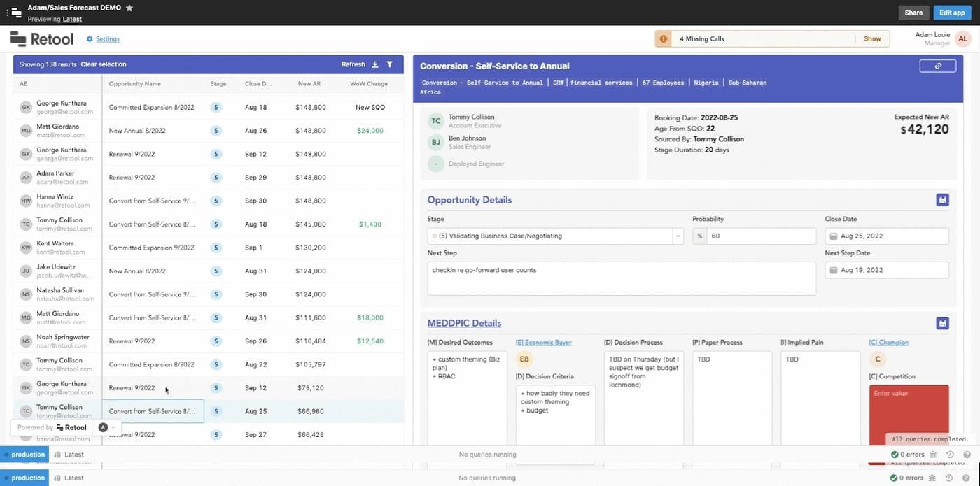Open the table filter funnel icon
The width and height of the screenshot is (980, 486).
[390, 64]
